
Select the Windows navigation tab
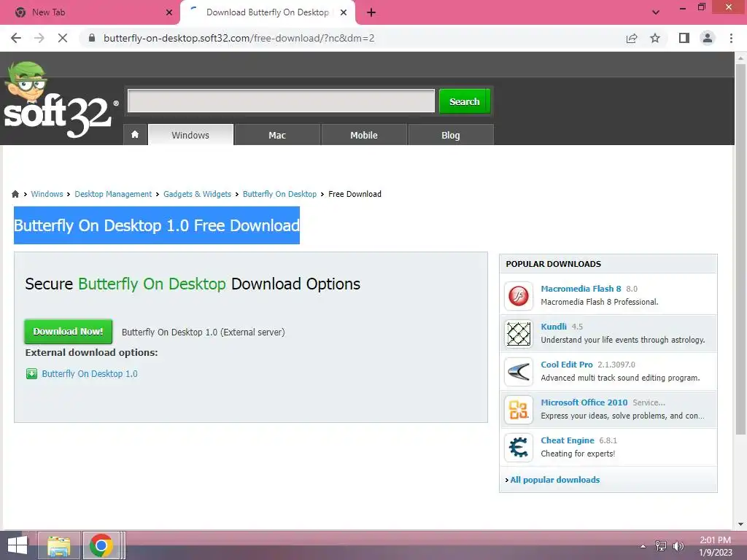190,135
